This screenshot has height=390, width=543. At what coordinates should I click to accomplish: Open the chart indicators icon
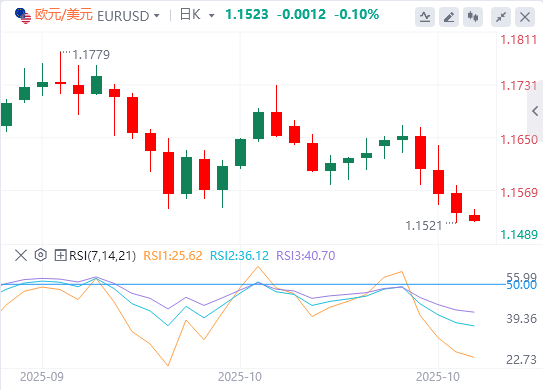[x=425, y=17]
